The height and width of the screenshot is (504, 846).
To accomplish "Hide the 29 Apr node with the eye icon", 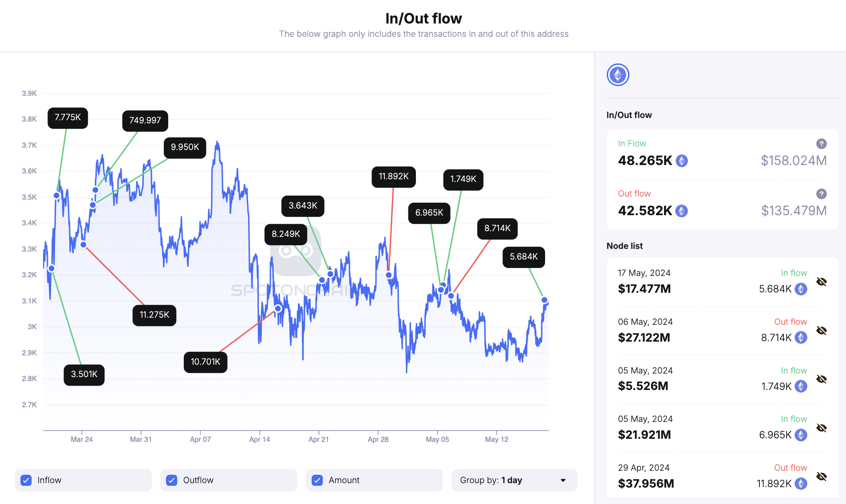I will tap(822, 476).
